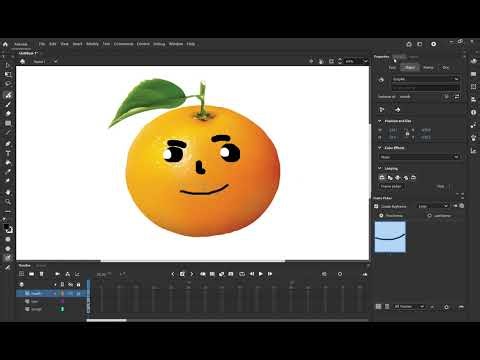Select the Pen tool
The width and height of the screenshot is (480, 360).
(8, 144)
